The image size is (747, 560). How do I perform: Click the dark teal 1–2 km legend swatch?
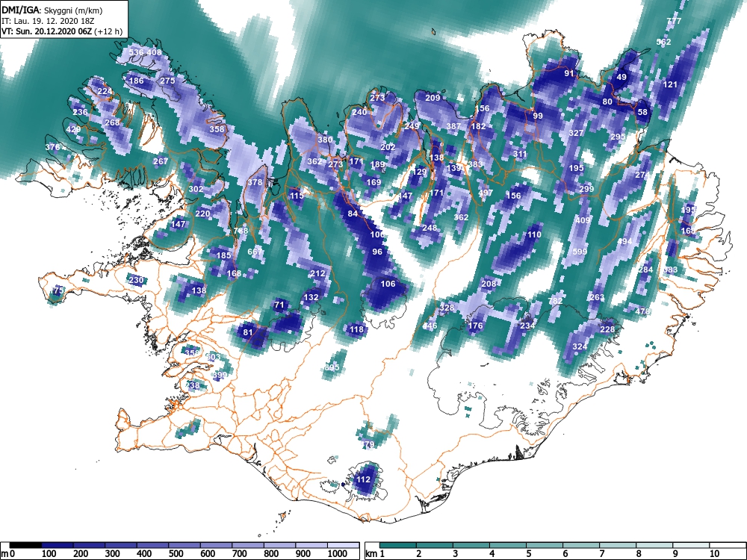click(398, 545)
